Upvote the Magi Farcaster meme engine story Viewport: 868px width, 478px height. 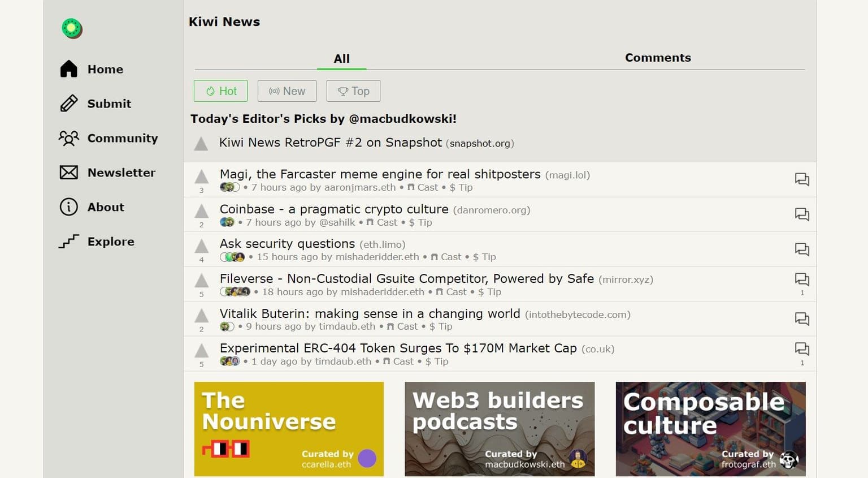(201, 176)
